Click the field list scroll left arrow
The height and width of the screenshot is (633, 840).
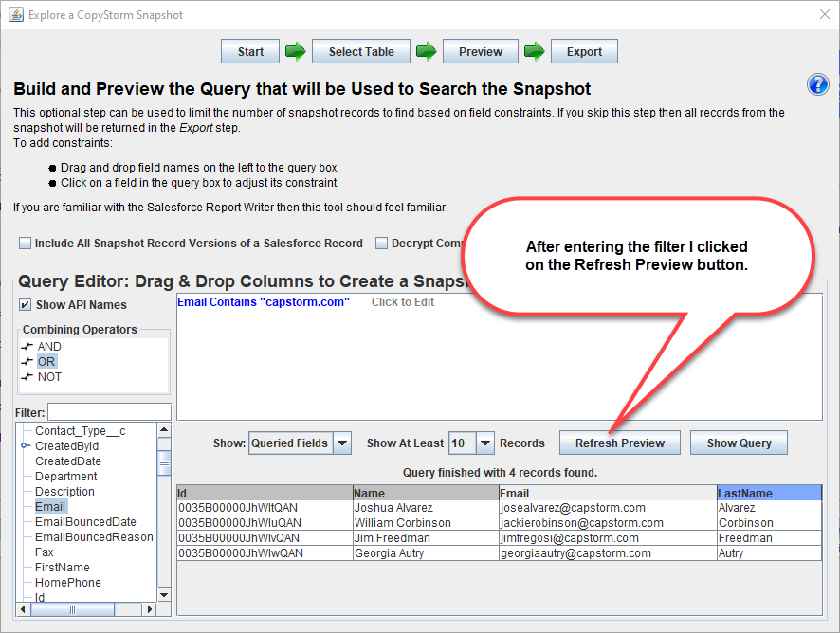click(x=23, y=609)
